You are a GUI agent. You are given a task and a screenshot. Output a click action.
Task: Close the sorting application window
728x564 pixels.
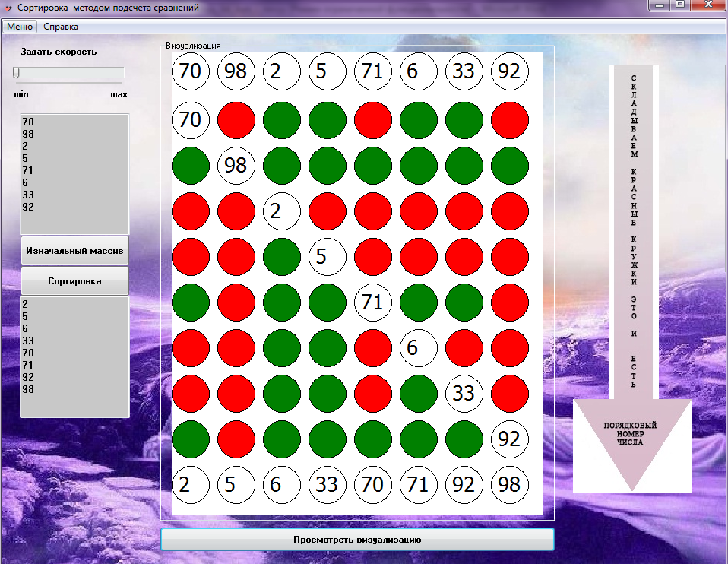coord(708,5)
